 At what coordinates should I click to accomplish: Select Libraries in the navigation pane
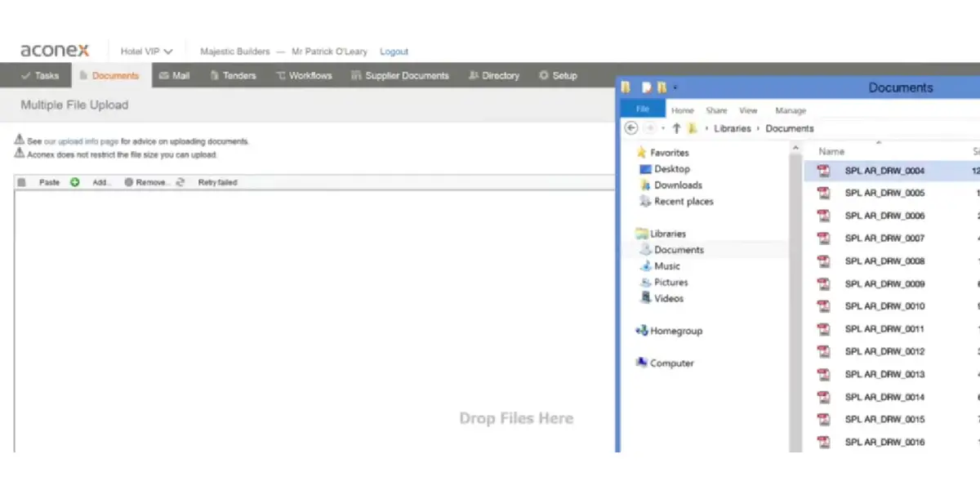(661, 234)
